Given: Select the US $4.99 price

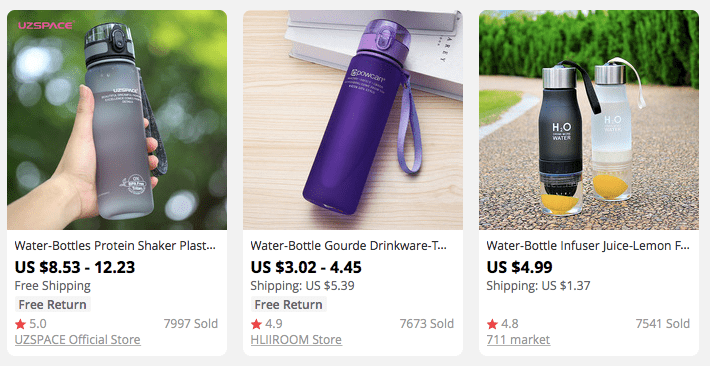Looking at the screenshot, I should click(x=519, y=267).
